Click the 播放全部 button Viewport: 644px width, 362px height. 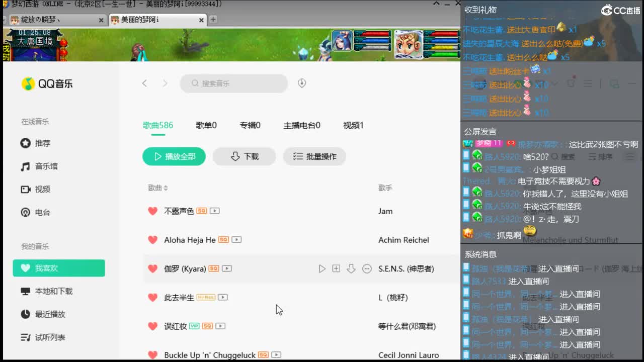click(174, 156)
